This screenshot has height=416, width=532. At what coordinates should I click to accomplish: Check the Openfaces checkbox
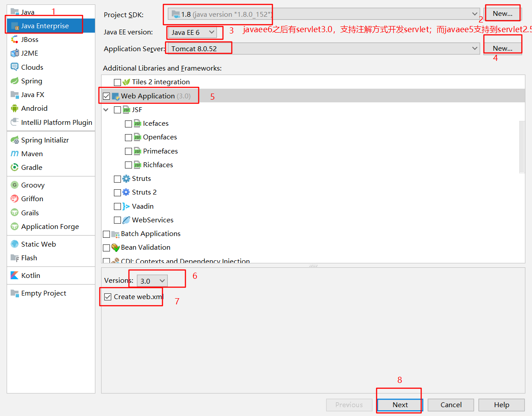[128, 138]
